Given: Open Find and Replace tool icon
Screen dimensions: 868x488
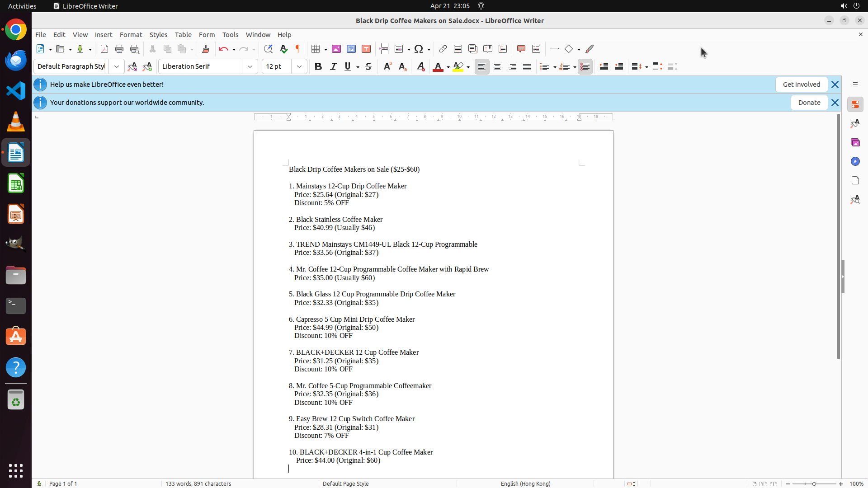Looking at the screenshot, I should [268, 49].
